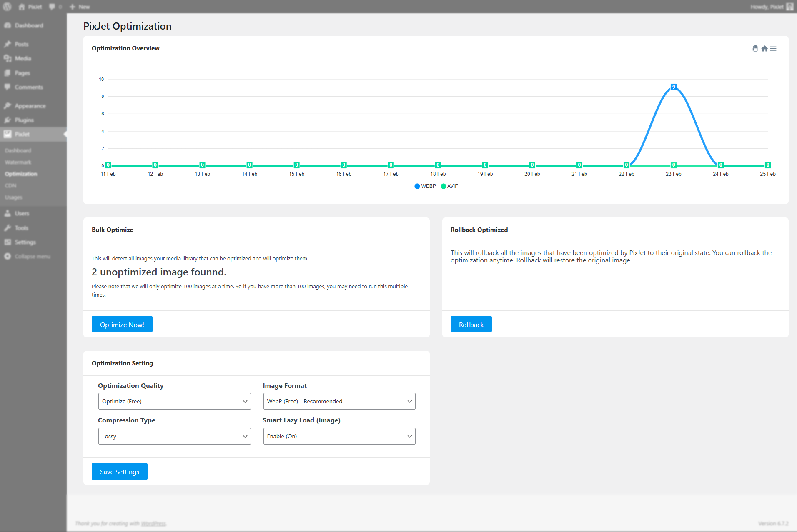Open the Optimization Quality dropdown
This screenshot has width=797, height=532.
pyautogui.click(x=174, y=401)
